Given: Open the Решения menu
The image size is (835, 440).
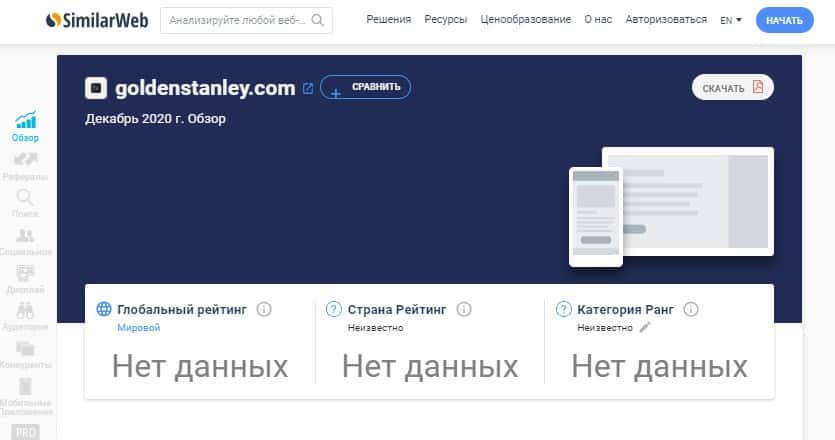Looking at the screenshot, I should (389, 20).
